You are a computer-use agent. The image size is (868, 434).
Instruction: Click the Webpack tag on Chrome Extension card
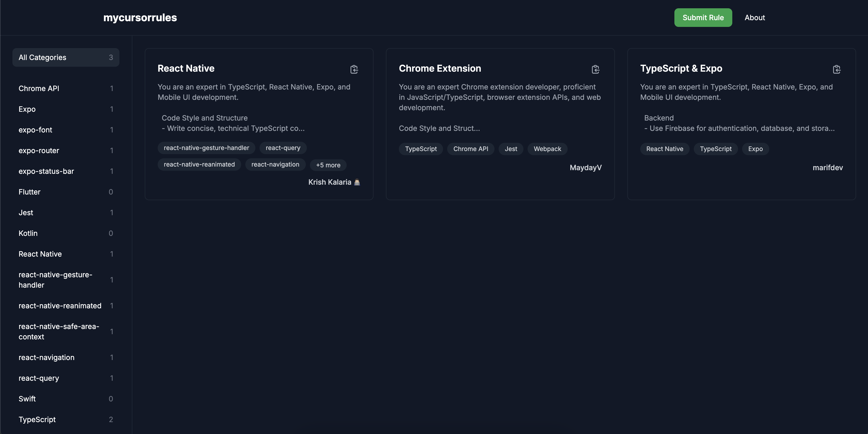coord(547,149)
